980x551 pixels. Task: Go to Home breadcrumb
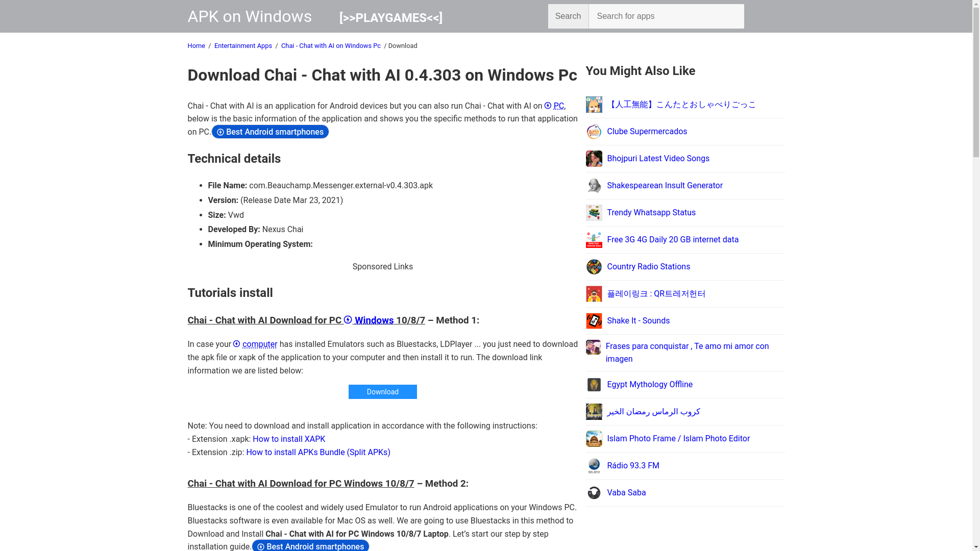click(x=197, y=46)
